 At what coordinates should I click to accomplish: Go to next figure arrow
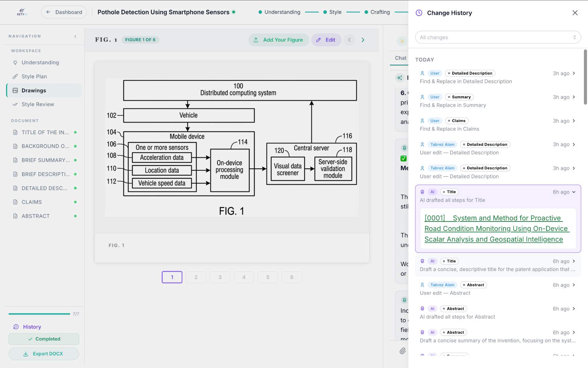pyautogui.click(x=363, y=40)
